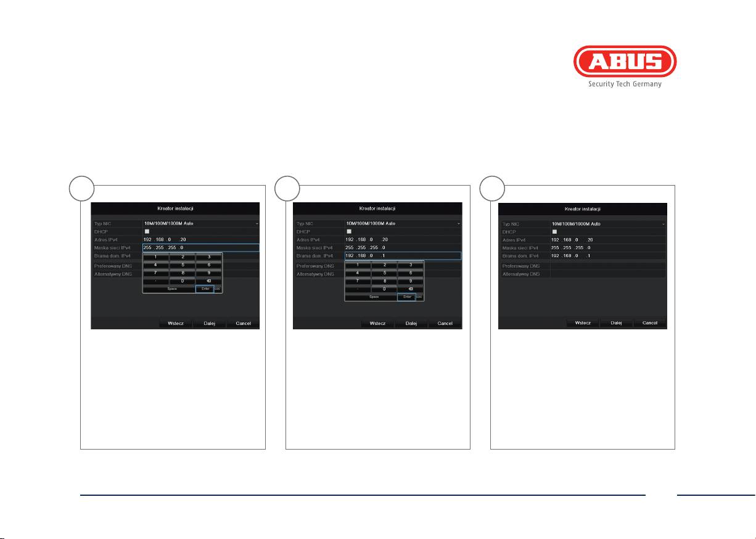Toggle DHCP checkbox in the middle panel
Screen dimensions: 756x539
coord(349,231)
